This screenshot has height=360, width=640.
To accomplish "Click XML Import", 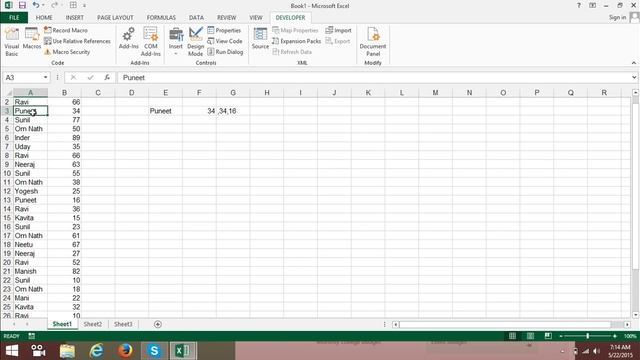I will [x=338, y=30].
